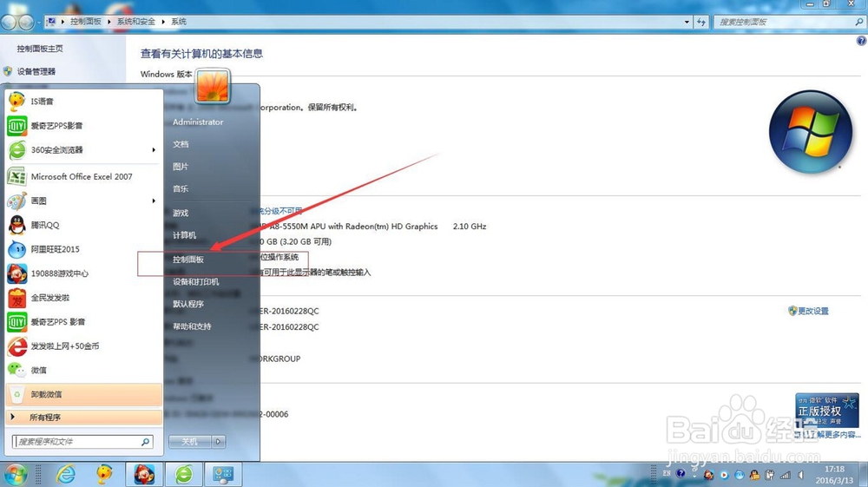
Task: Select 卸载微信 uninstall entry
Action: [83, 395]
